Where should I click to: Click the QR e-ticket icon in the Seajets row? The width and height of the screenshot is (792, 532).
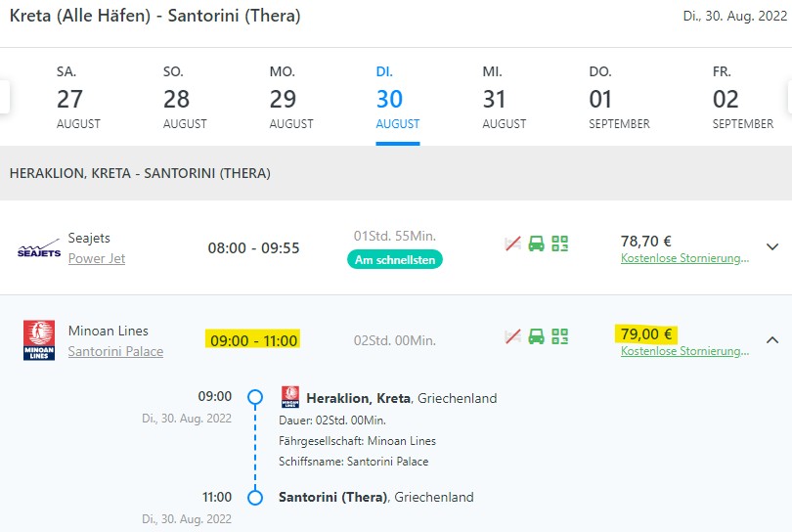(x=559, y=244)
